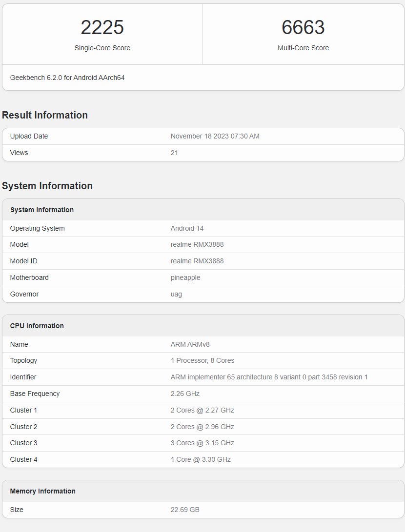
Task: Select the memory size value 22.69 GB
Action: (x=185, y=510)
